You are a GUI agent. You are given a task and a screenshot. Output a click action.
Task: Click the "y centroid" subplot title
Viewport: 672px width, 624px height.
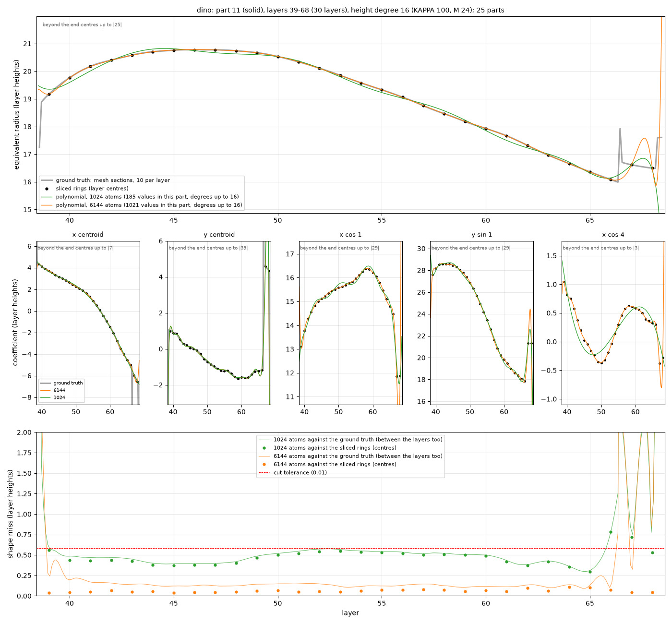[219, 235]
